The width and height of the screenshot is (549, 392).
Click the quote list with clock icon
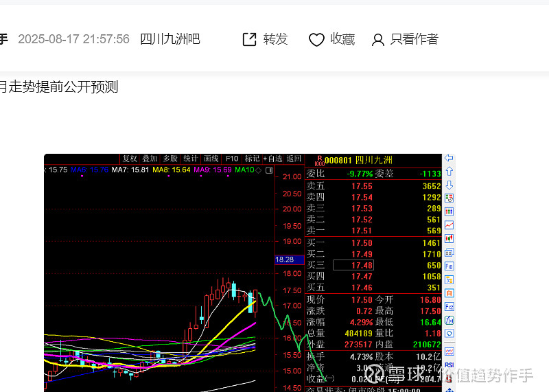coord(449,198)
